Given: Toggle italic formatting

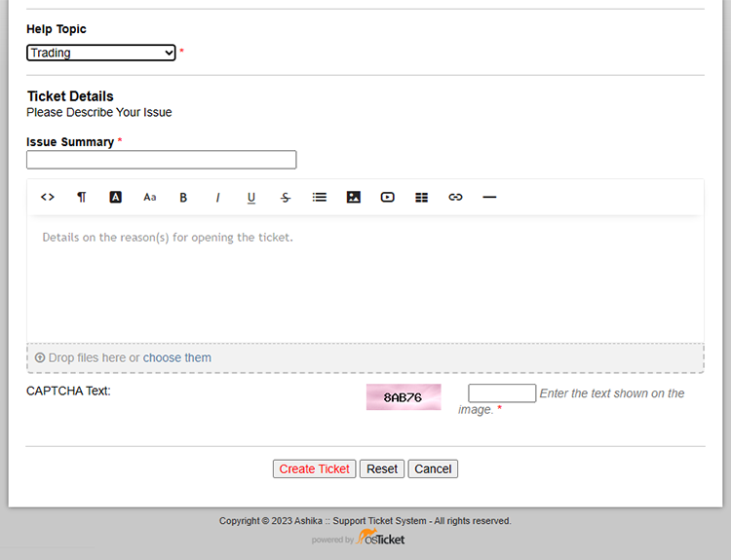Looking at the screenshot, I should coord(217,197).
